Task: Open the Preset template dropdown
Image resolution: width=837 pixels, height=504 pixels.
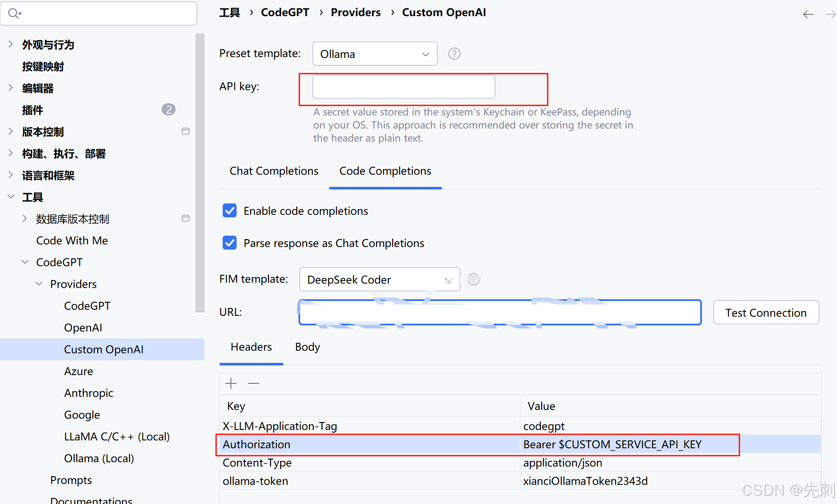Action: tap(375, 54)
